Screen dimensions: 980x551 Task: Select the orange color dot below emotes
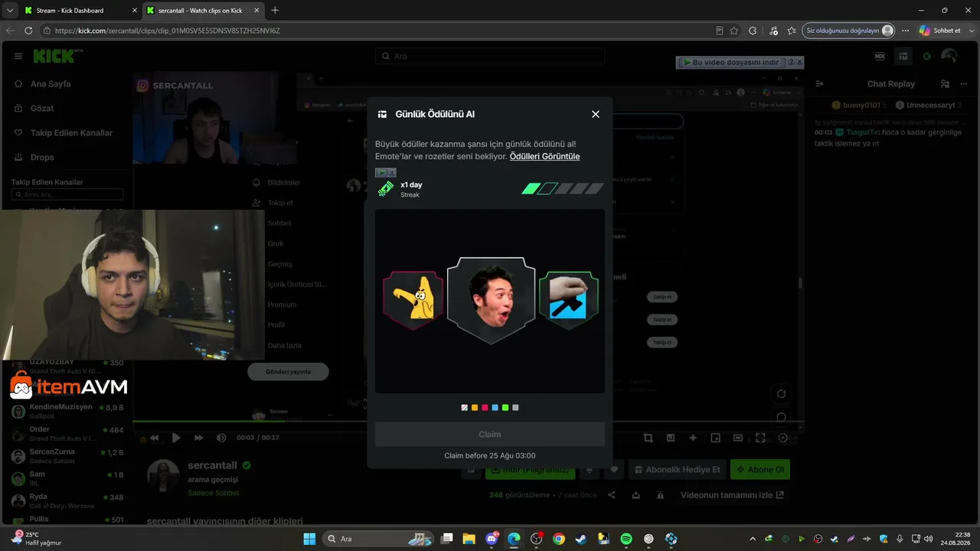tap(475, 408)
